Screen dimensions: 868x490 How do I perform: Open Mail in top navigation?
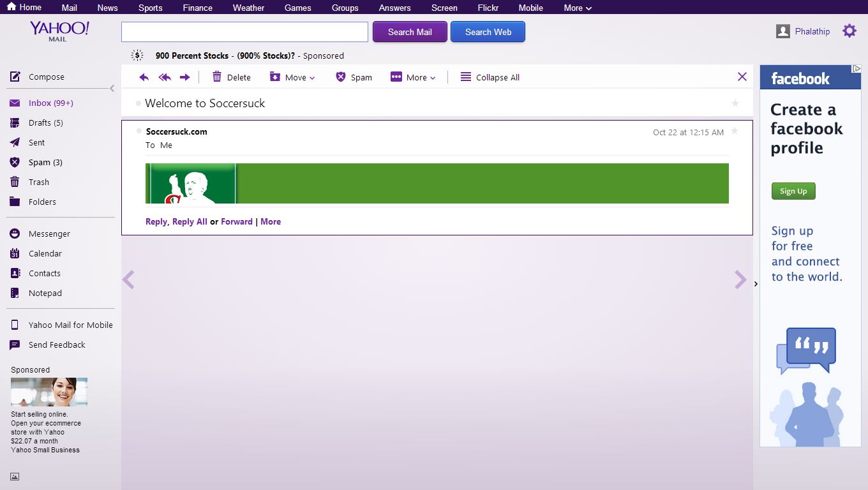(x=70, y=8)
